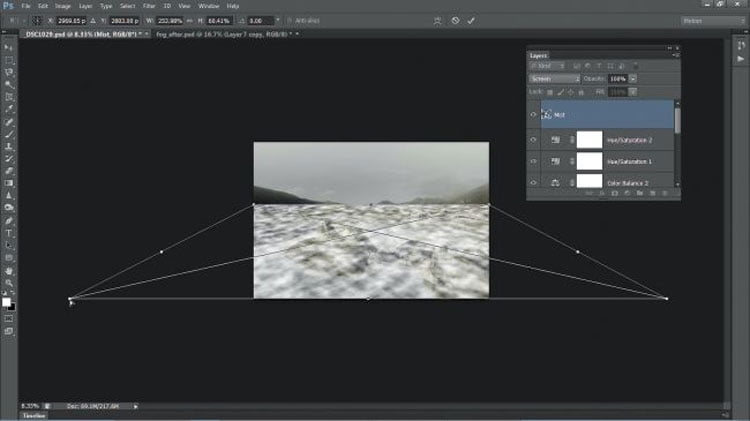Switch to warp mode icon in options bar
Screen dimensions: 750x421
437,21
